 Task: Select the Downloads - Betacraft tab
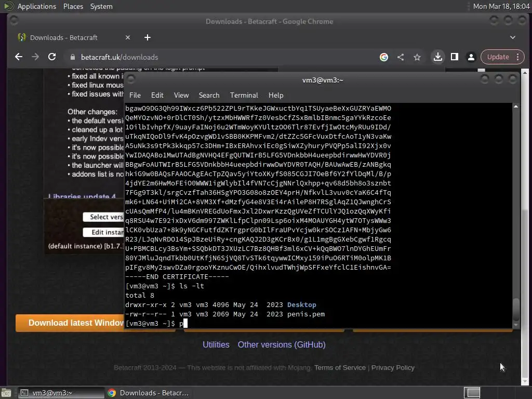pyautogui.click(x=75, y=37)
